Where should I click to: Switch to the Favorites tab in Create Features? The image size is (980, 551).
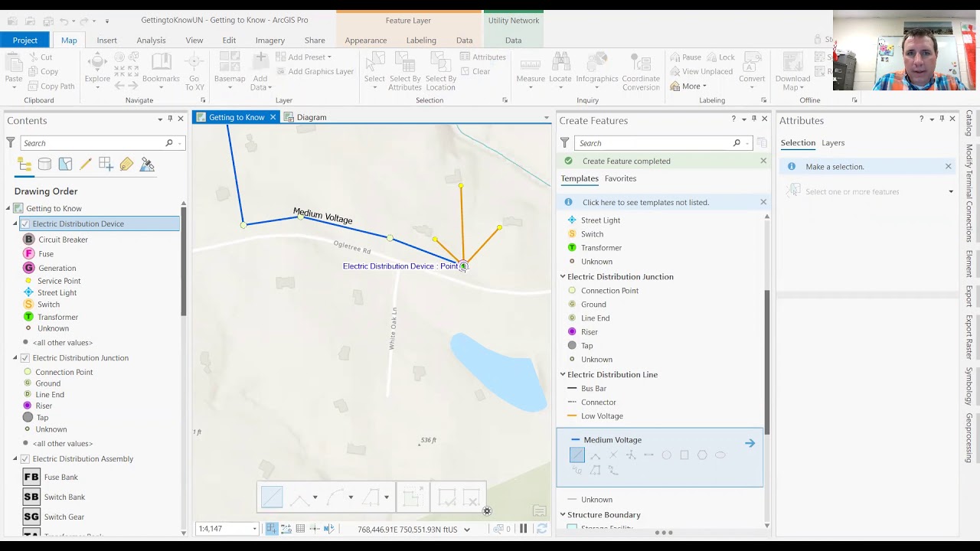620,178
